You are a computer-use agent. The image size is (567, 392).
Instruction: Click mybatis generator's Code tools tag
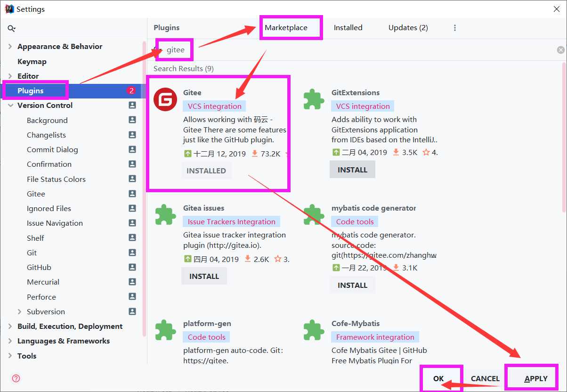(355, 221)
